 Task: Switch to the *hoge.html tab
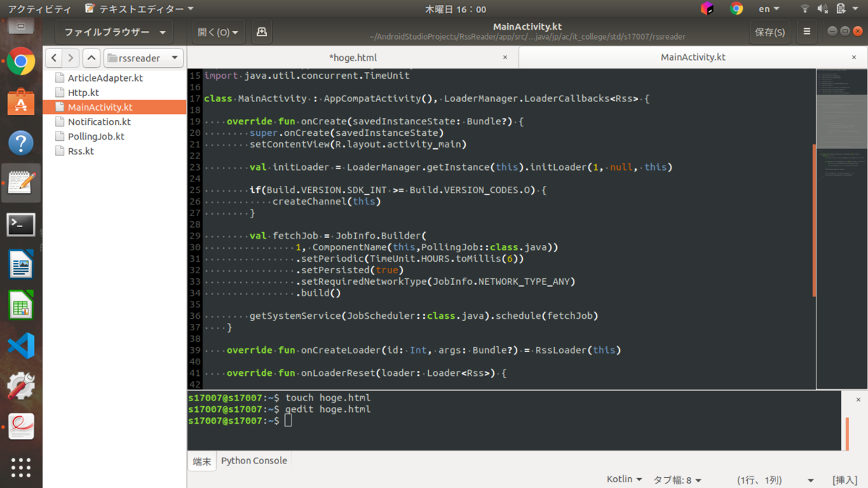(x=353, y=57)
